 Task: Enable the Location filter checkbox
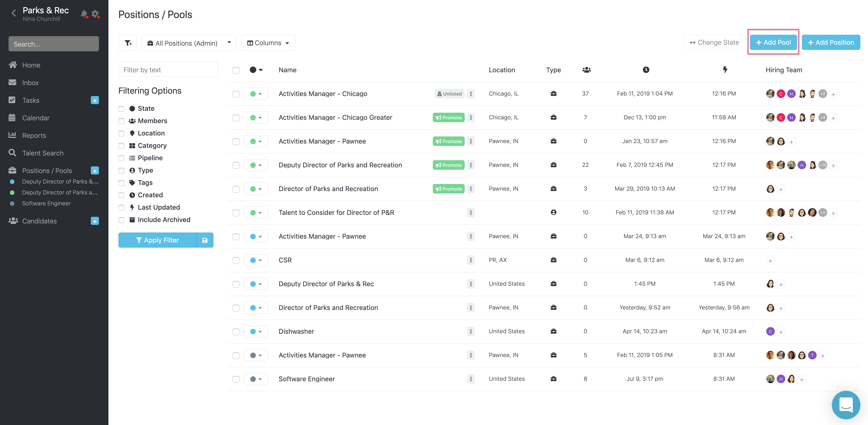tap(121, 133)
